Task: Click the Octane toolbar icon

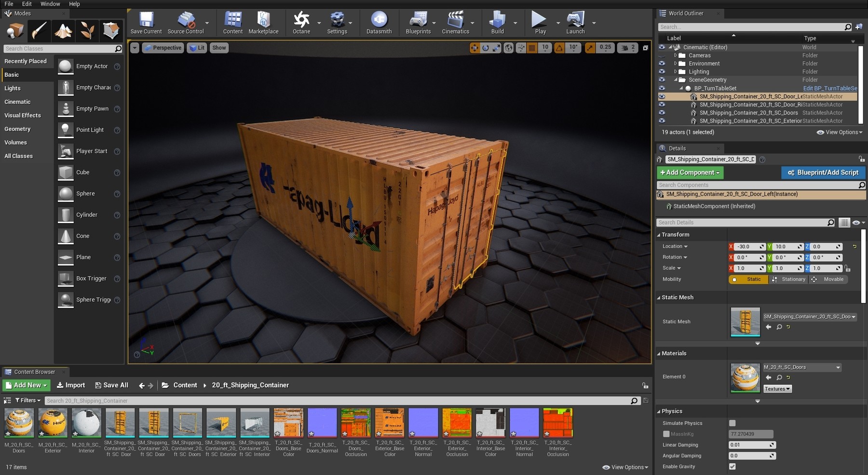Action: [301, 23]
